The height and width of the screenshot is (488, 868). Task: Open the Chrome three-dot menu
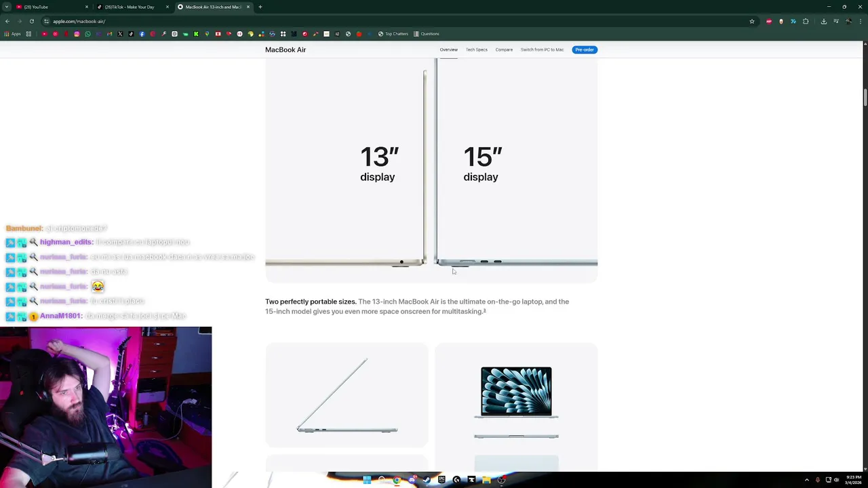point(861,21)
